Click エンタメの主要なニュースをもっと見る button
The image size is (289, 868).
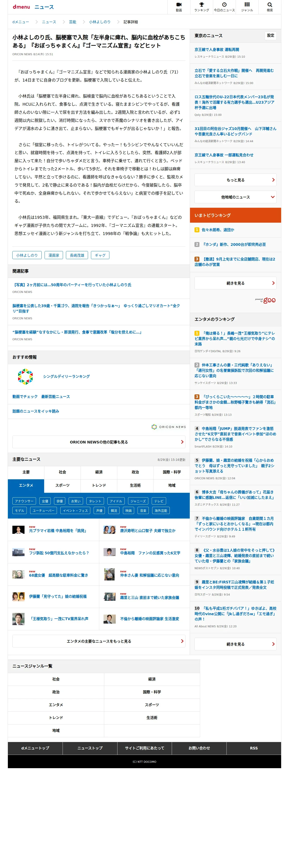pyautogui.click(x=99, y=641)
